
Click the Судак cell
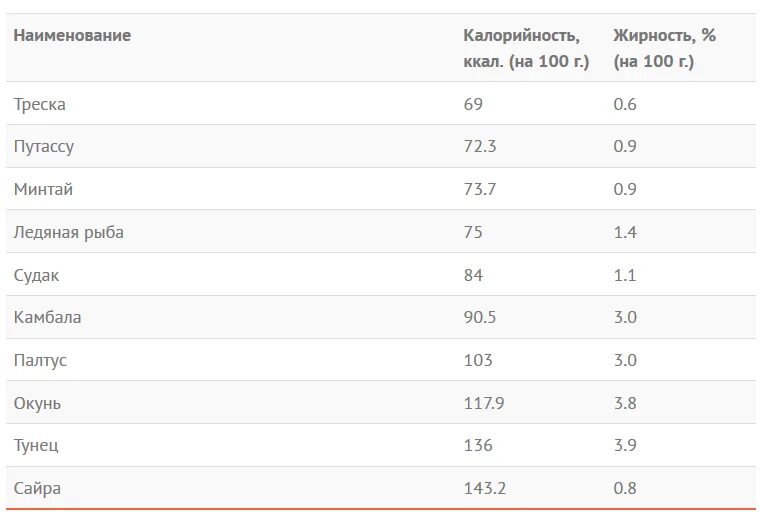(x=36, y=275)
